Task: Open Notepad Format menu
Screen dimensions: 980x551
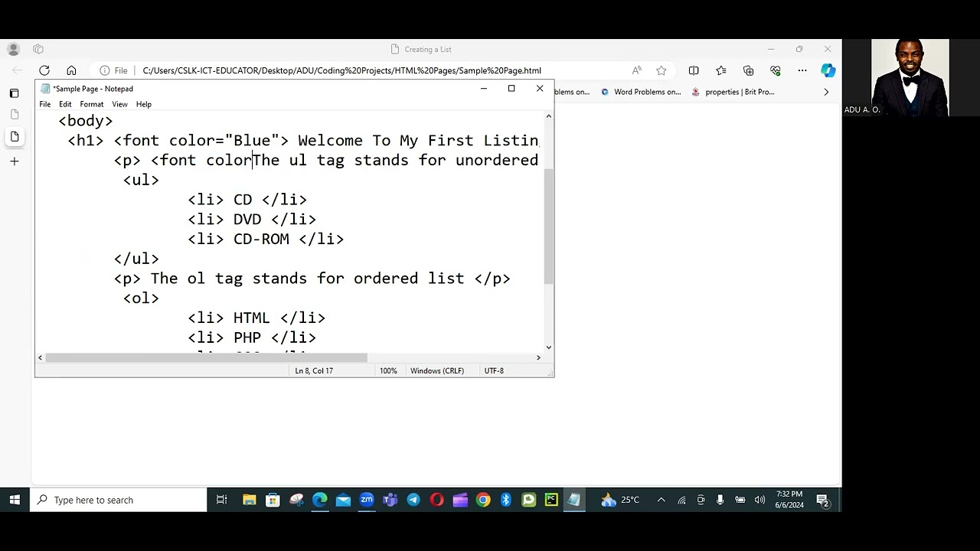Action: click(x=91, y=104)
